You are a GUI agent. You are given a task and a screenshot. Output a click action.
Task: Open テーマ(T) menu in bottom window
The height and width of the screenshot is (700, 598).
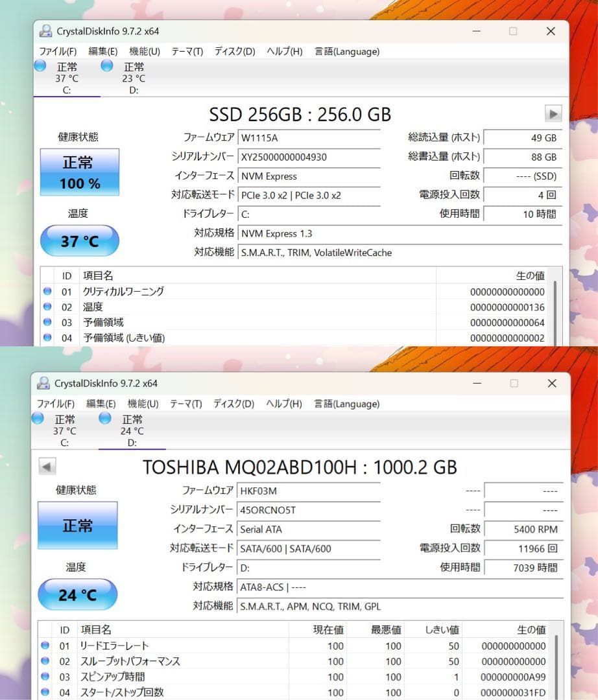point(186,404)
